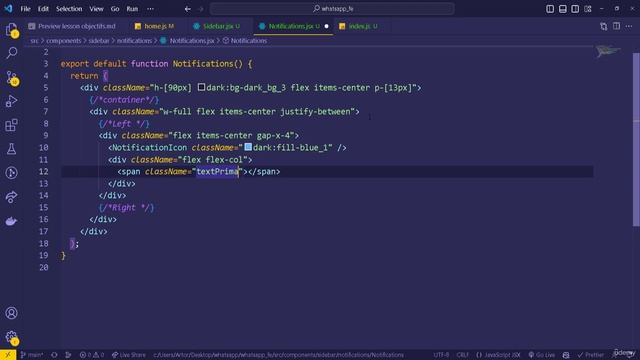Click the CRLF end of line indicator
The image size is (640, 360).
tap(462, 355)
